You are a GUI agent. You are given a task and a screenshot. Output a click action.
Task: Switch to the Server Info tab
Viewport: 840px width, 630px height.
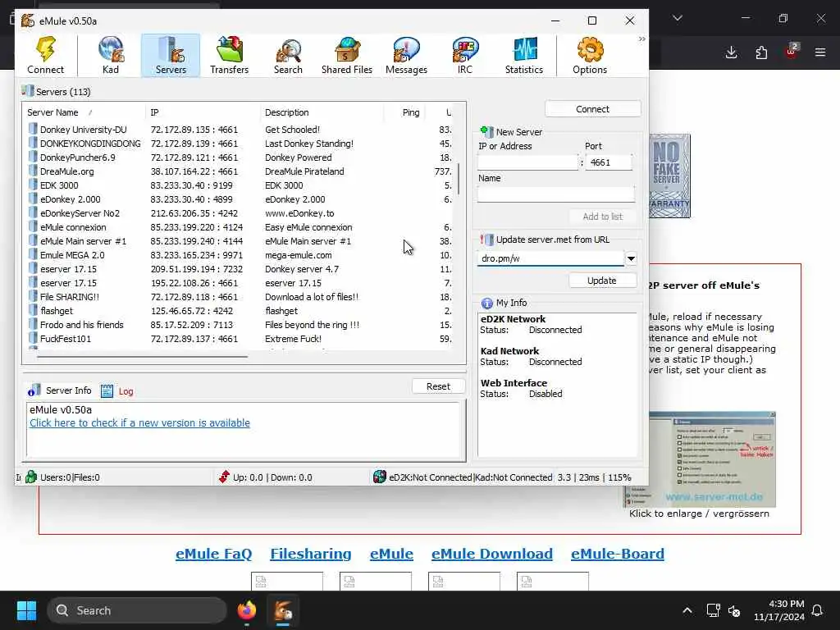[60, 390]
